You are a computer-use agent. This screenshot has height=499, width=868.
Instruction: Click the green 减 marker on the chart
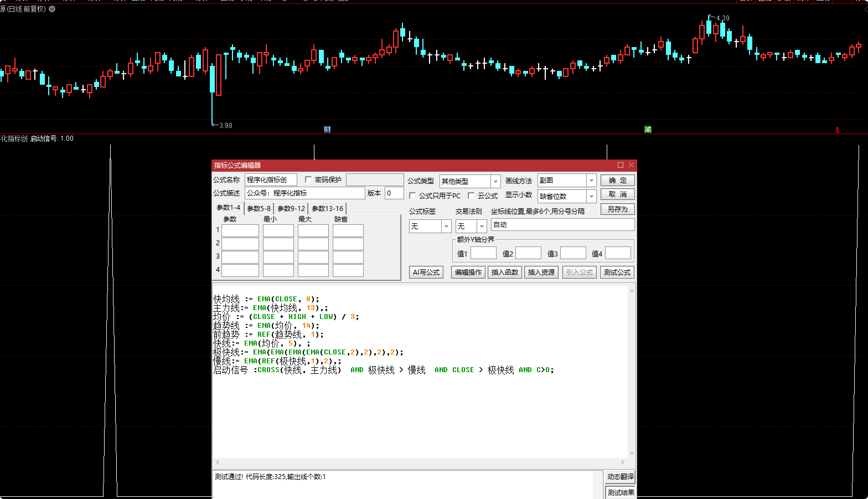[x=648, y=130]
